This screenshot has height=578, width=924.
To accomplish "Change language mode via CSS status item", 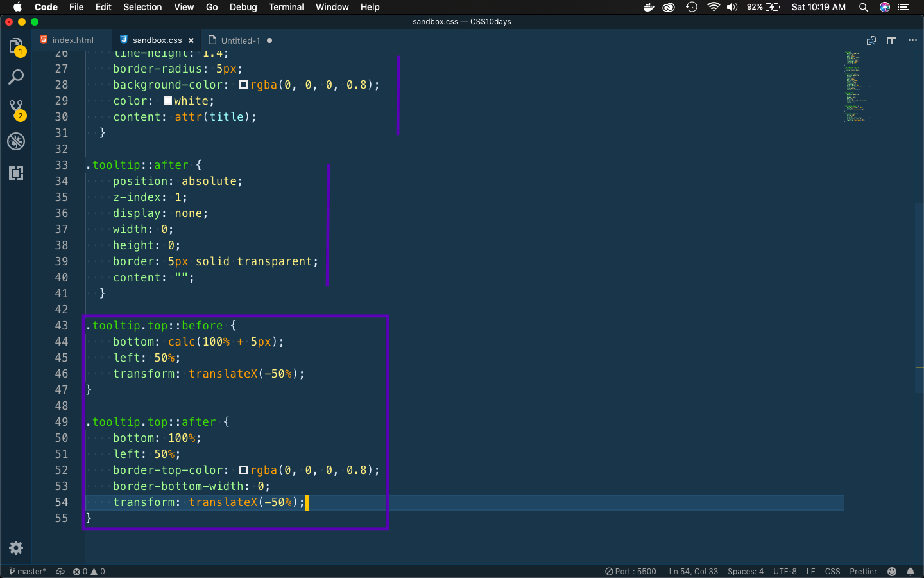I will (832, 572).
